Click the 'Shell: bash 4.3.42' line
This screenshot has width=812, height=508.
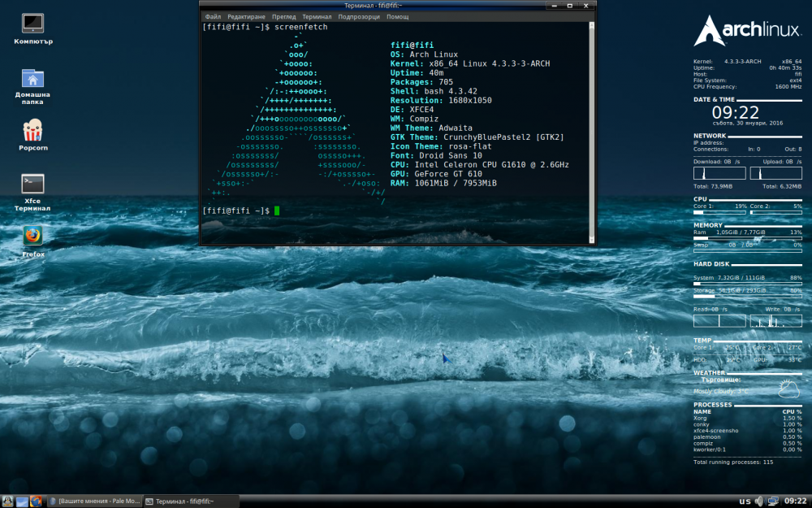click(x=434, y=91)
